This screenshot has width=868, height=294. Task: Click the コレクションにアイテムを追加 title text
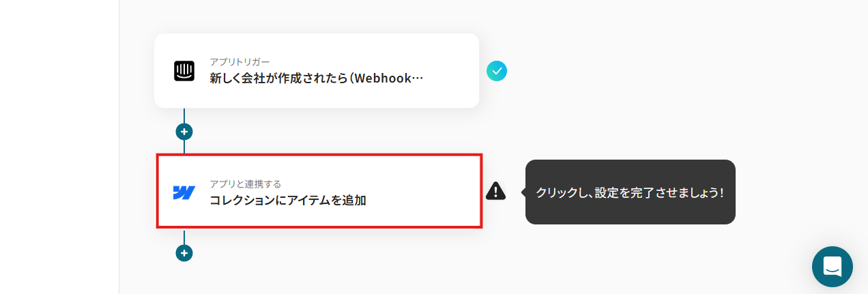coord(288,200)
